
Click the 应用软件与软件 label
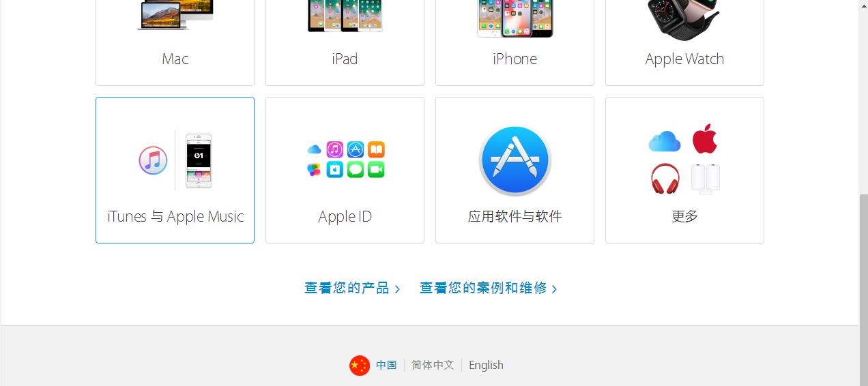tap(515, 217)
